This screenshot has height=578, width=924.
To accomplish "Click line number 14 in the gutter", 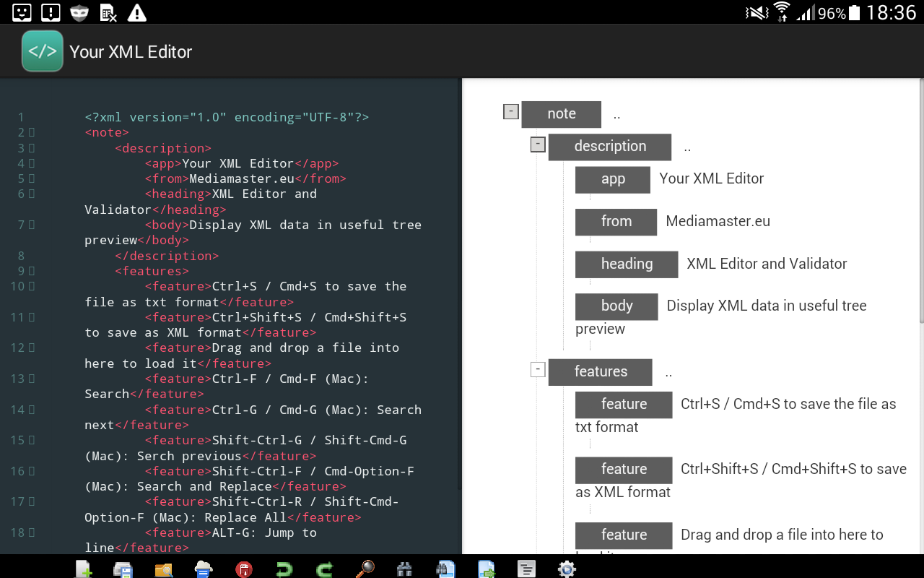I will [17, 410].
